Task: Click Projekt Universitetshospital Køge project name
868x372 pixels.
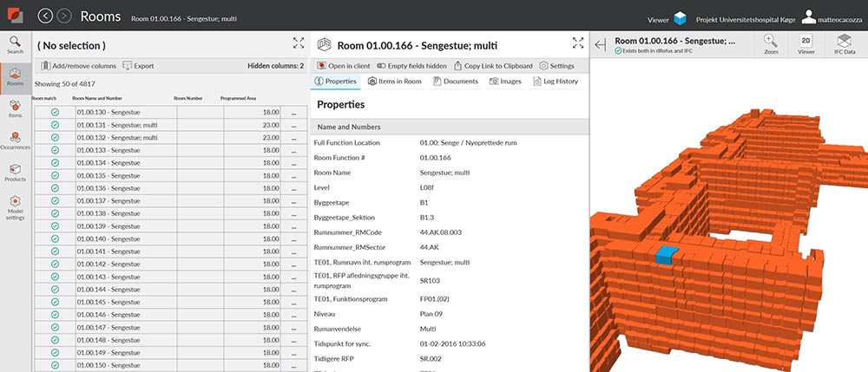Action: click(746, 20)
